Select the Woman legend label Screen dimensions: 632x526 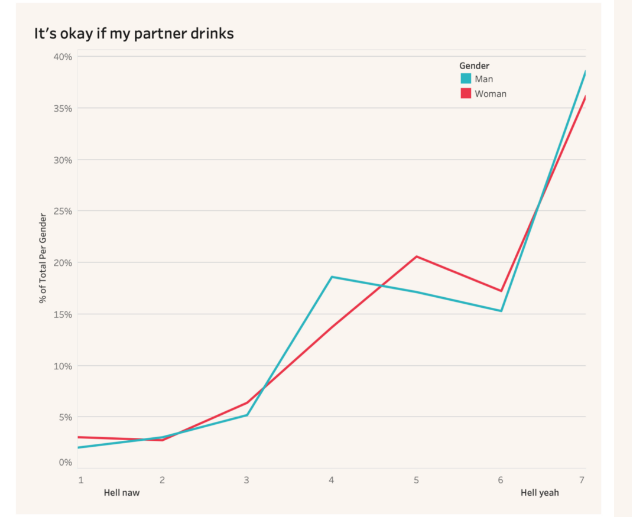[x=491, y=94]
